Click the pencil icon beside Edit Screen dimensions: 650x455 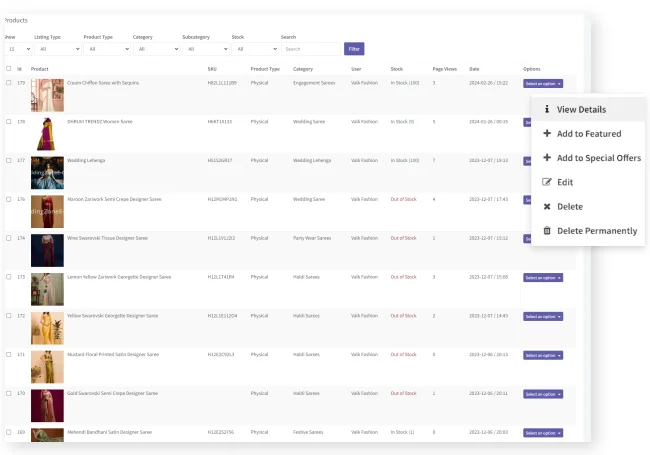tap(547, 182)
